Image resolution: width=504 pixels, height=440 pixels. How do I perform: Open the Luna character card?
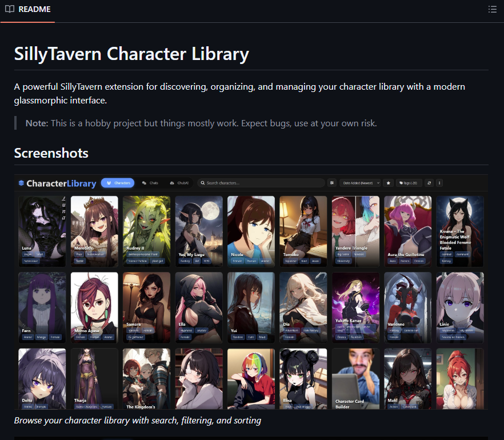(42, 231)
